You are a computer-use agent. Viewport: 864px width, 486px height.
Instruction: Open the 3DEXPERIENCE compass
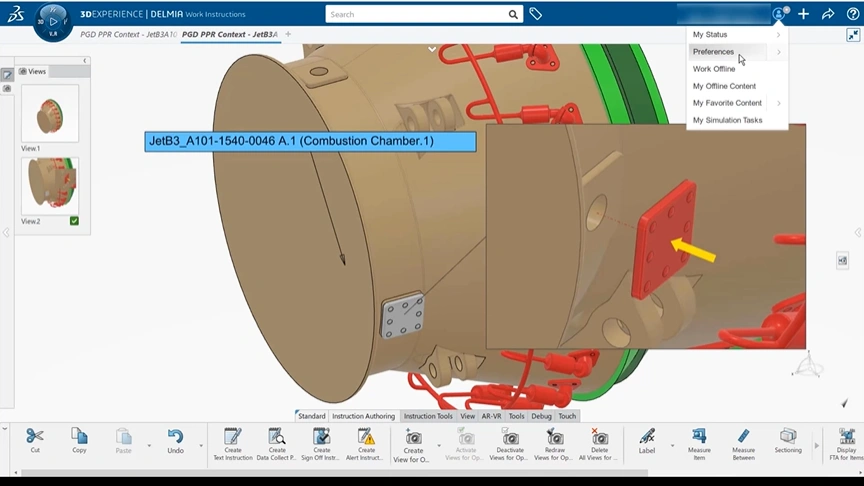coord(53,22)
